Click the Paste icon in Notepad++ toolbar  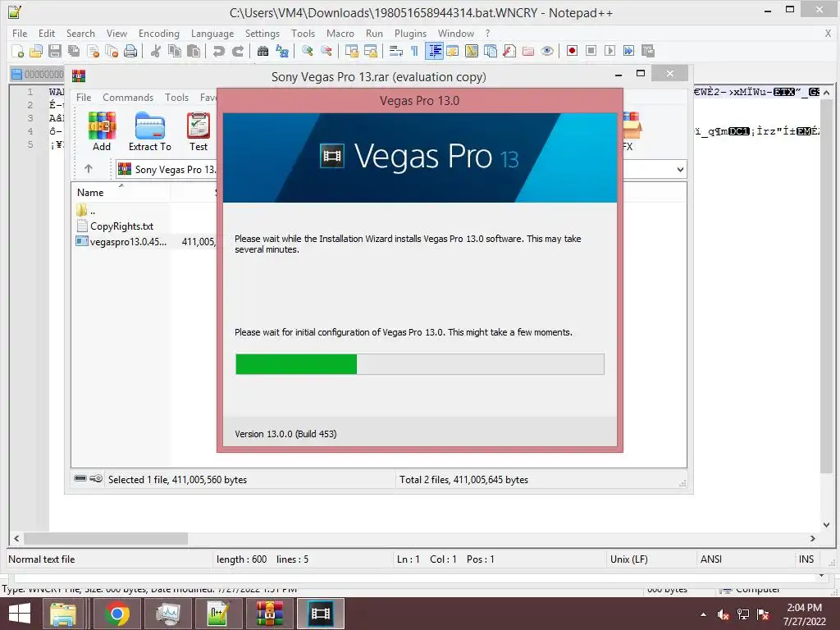[x=194, y=51]
